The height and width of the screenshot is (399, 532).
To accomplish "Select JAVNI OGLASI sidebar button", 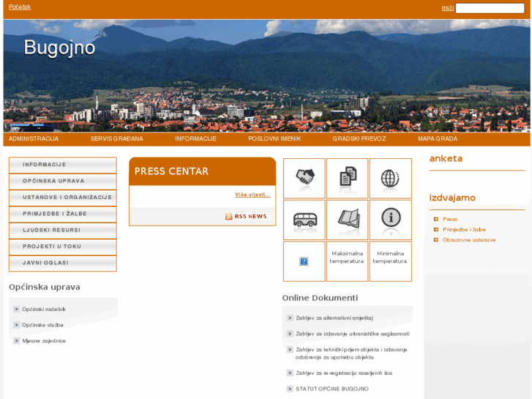I will point(63,263).
